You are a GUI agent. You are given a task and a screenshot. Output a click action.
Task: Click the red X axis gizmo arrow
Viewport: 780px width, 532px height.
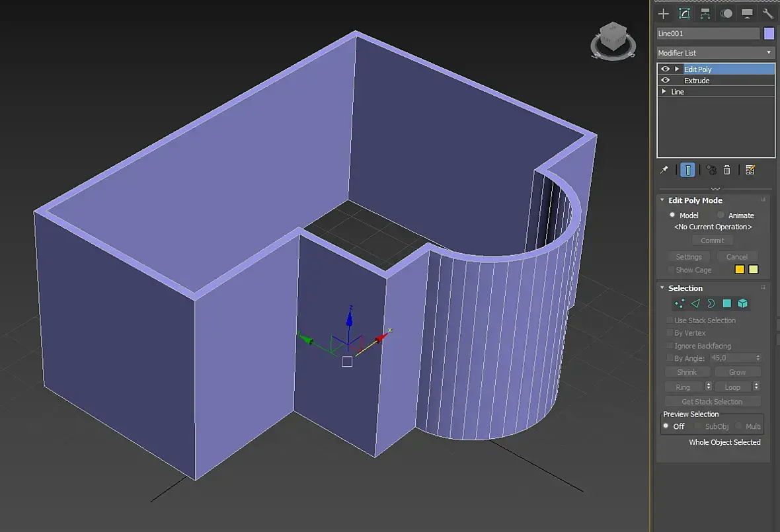(382, 338)
